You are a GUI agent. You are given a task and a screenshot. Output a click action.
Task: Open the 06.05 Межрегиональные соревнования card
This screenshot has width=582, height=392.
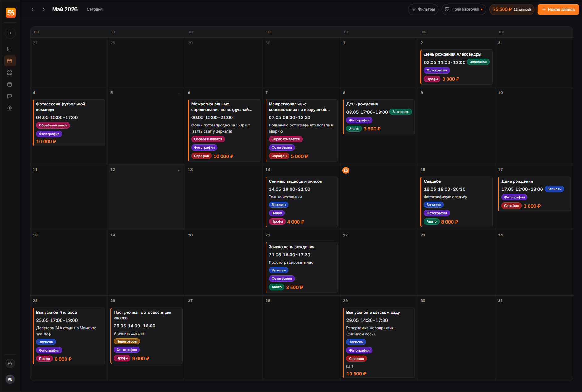click(224, 130)
